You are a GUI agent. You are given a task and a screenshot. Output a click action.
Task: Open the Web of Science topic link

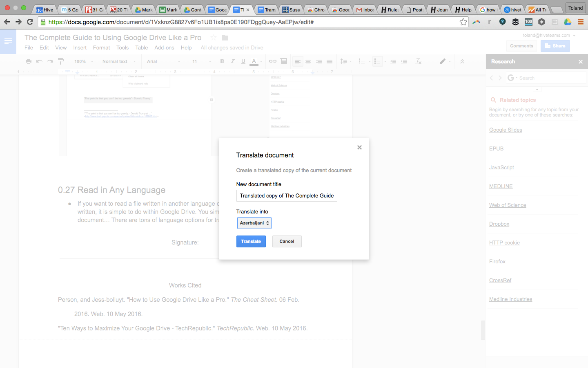coord(508,205)
